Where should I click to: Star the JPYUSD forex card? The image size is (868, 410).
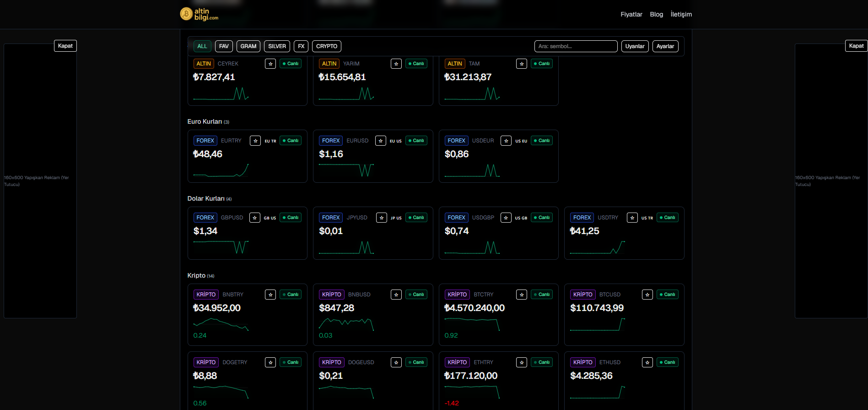[382, 218]
